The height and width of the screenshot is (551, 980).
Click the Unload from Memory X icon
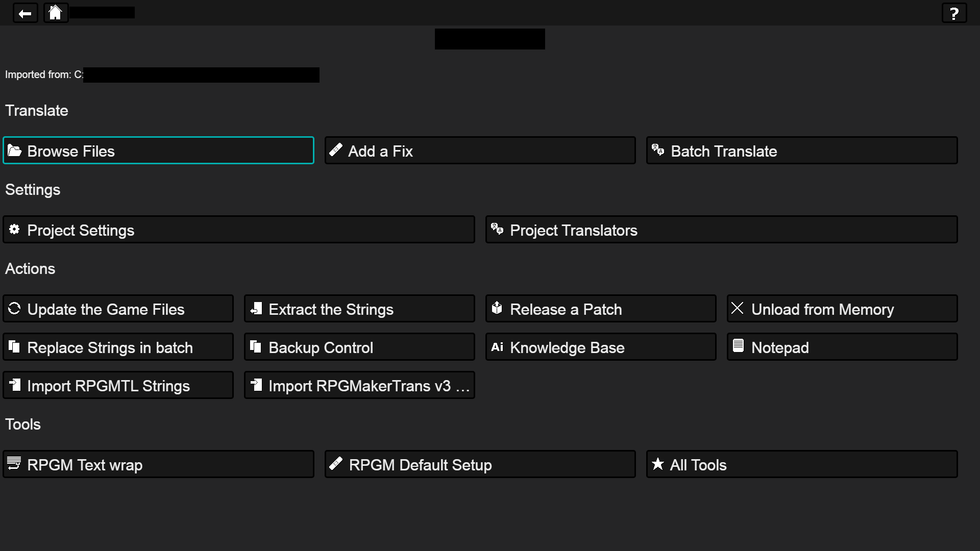point(737,308)
